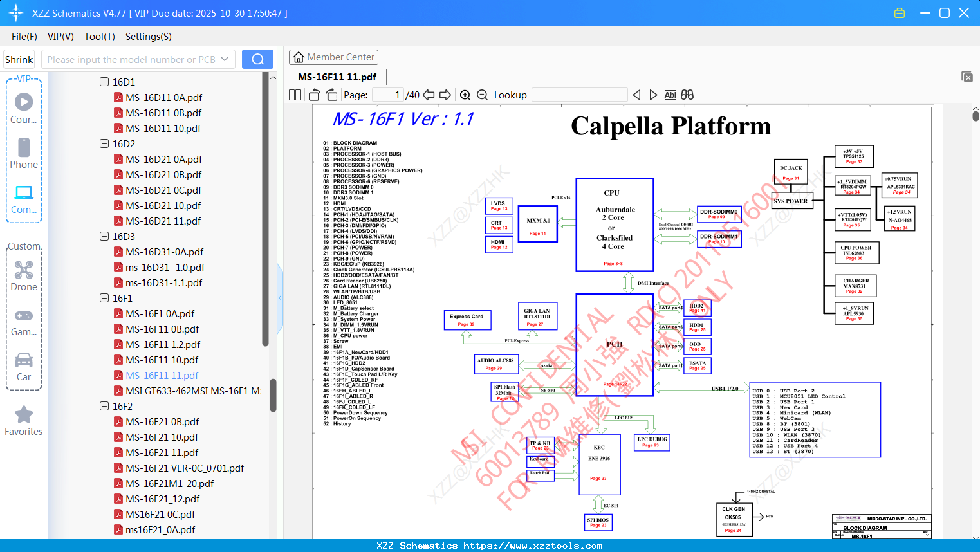Open MS-16D31-0A.pdf in the tree
Image resolution: width=980 pixels, height=552 pixels.
point(165,252)
